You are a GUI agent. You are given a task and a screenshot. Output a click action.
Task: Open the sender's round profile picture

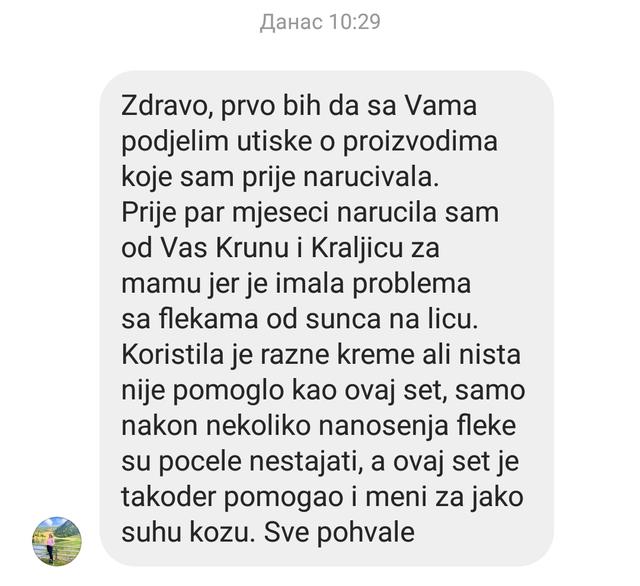[x=57, y=541]
